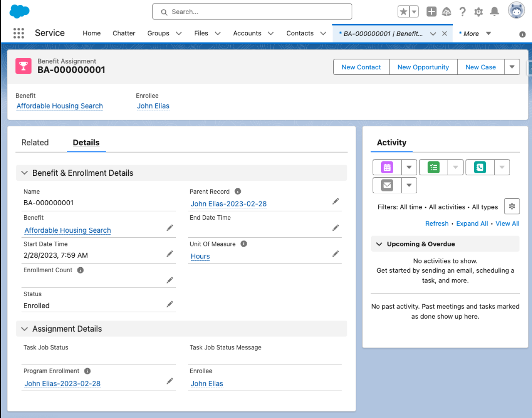Edit the Status field pencil icon
Viewport: 532px width, 418px height.
pos(170,305)
